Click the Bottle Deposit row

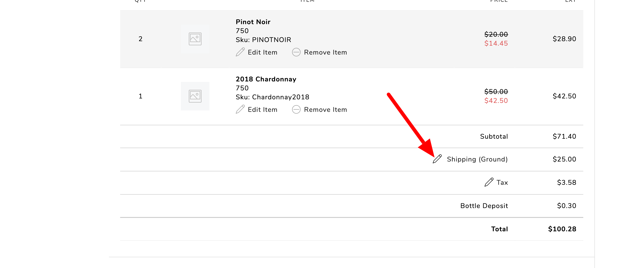click(x=484, y=205)
